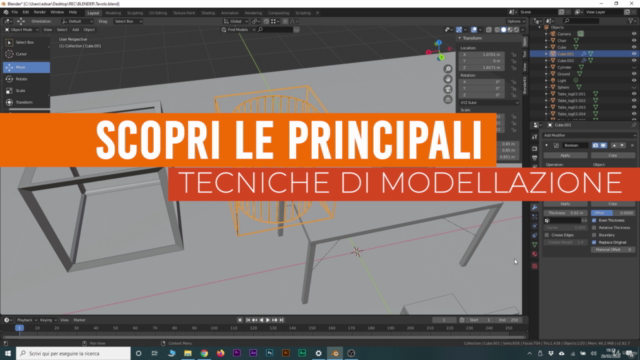
Task: Enable the Crease Edges checkbox
Action: (x=547, y=235)
